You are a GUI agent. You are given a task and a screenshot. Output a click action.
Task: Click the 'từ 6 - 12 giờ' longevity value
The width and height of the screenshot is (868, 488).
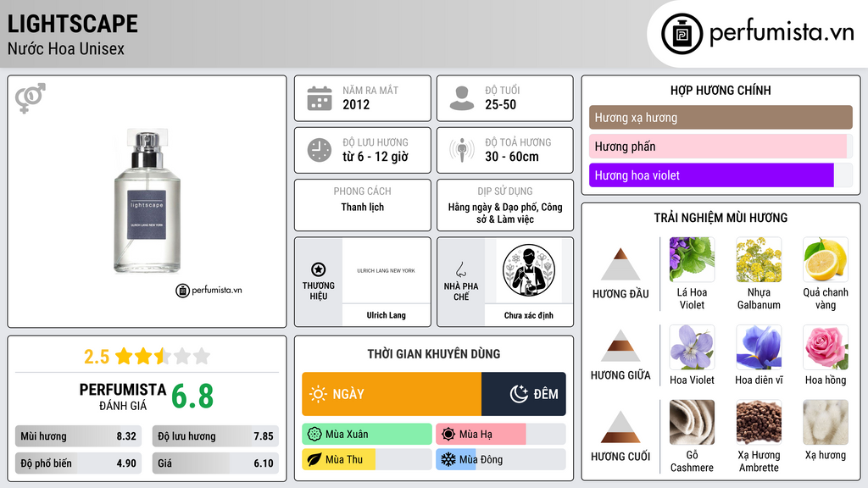click(376, 157)
